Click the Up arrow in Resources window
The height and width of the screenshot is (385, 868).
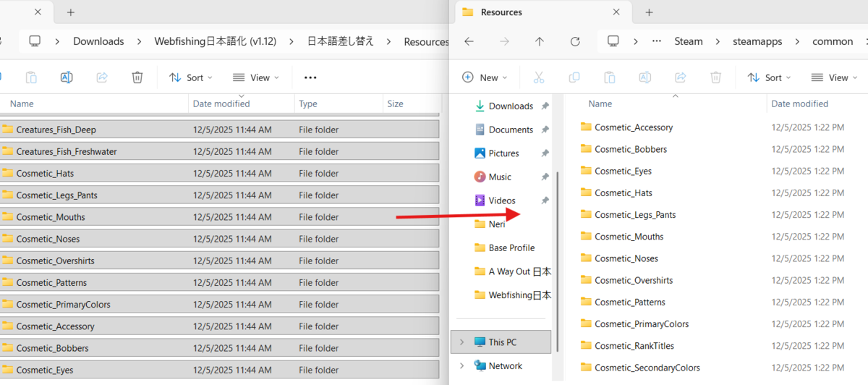(540, 41)
